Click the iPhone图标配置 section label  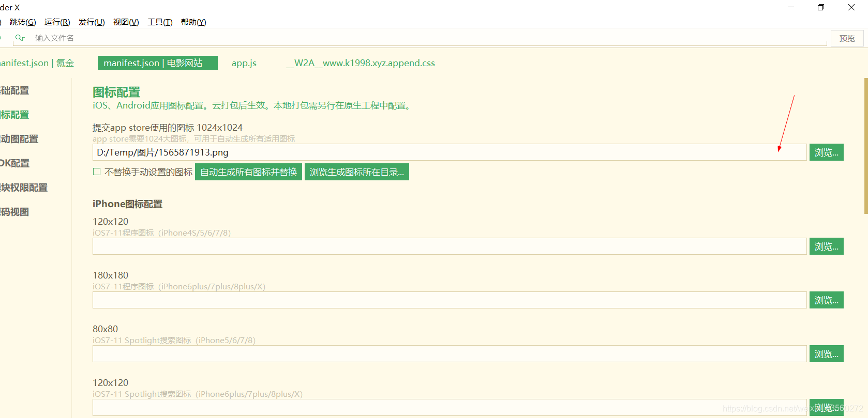[127, 204]
